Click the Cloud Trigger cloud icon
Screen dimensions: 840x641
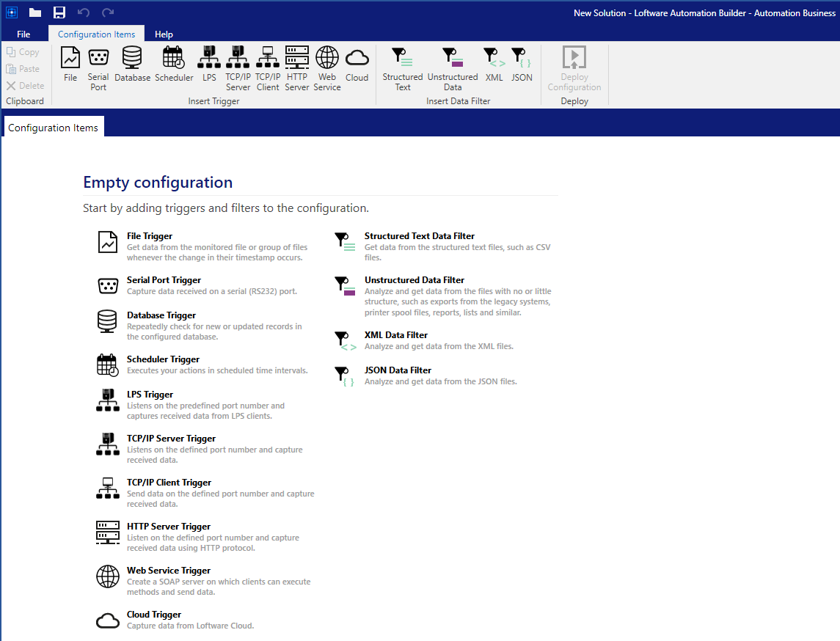click(108, 620)
